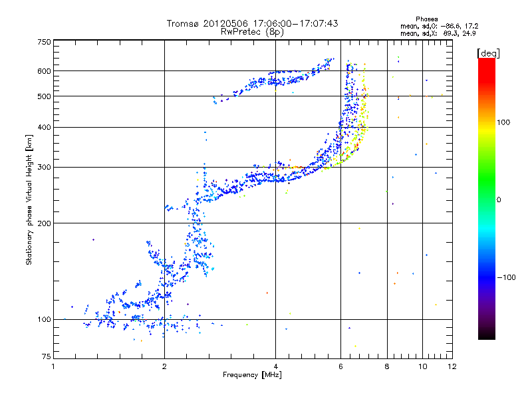Select the 'RwPretec (8p)' subtitle

[252, 32]
